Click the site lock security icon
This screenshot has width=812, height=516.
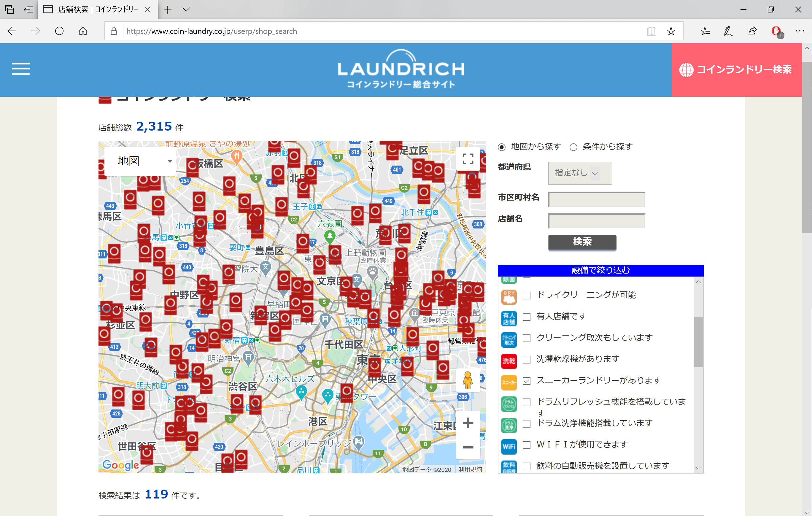(114, 31)
